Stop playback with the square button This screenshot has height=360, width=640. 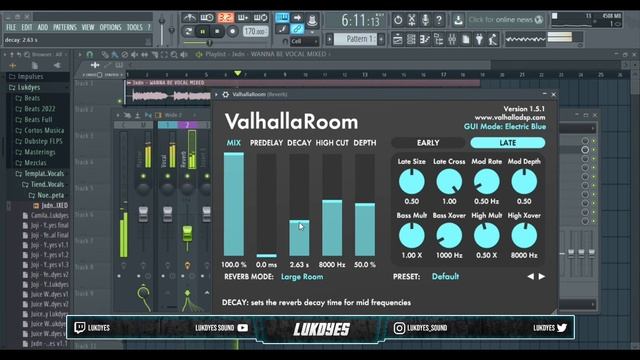click(x=217, y=31)
